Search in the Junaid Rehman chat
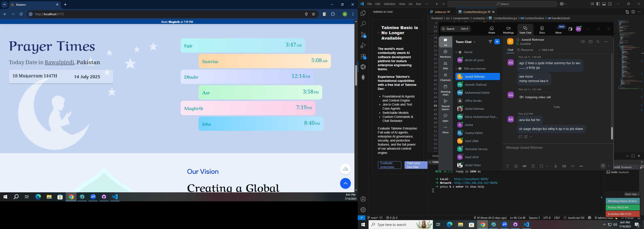Screen dimensions: 644x229 pyautogui.click(x=598, y=42)
